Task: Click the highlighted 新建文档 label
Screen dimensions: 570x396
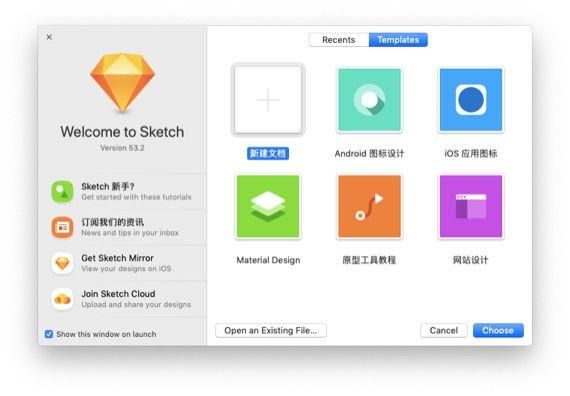Action: click(x=268, y=153)
